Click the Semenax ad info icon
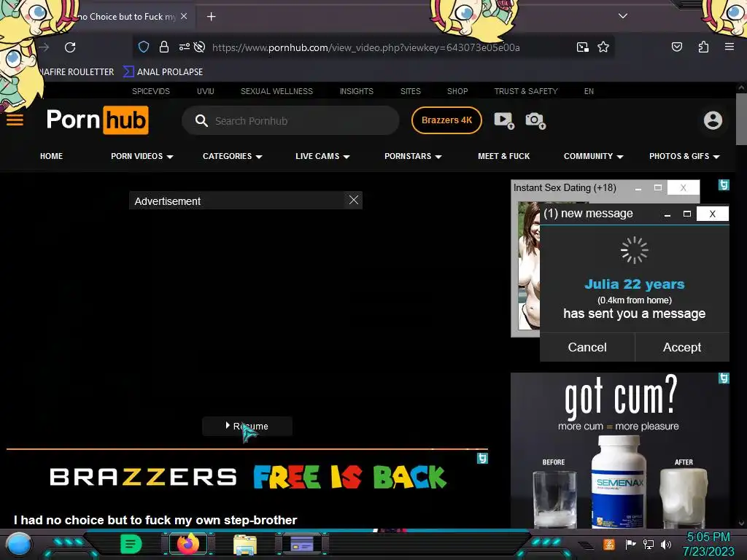Viewport: 747px width, 560px height. 724,378
